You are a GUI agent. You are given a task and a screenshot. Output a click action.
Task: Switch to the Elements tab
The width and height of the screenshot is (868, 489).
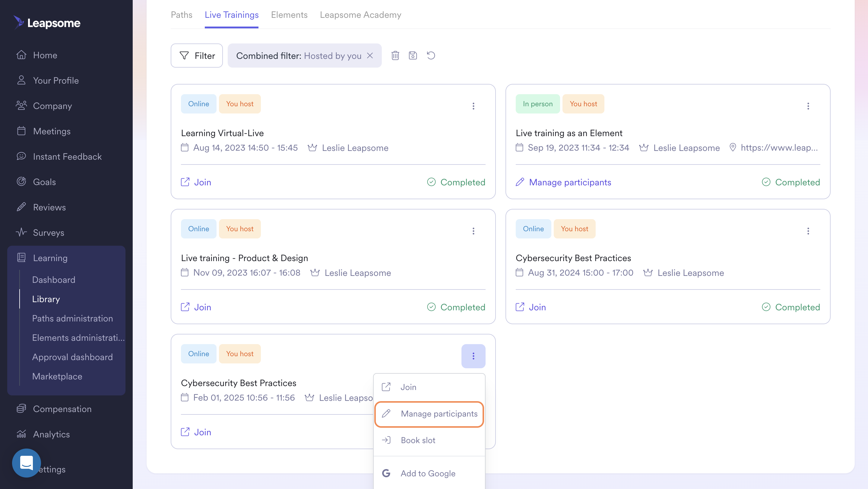289,15
